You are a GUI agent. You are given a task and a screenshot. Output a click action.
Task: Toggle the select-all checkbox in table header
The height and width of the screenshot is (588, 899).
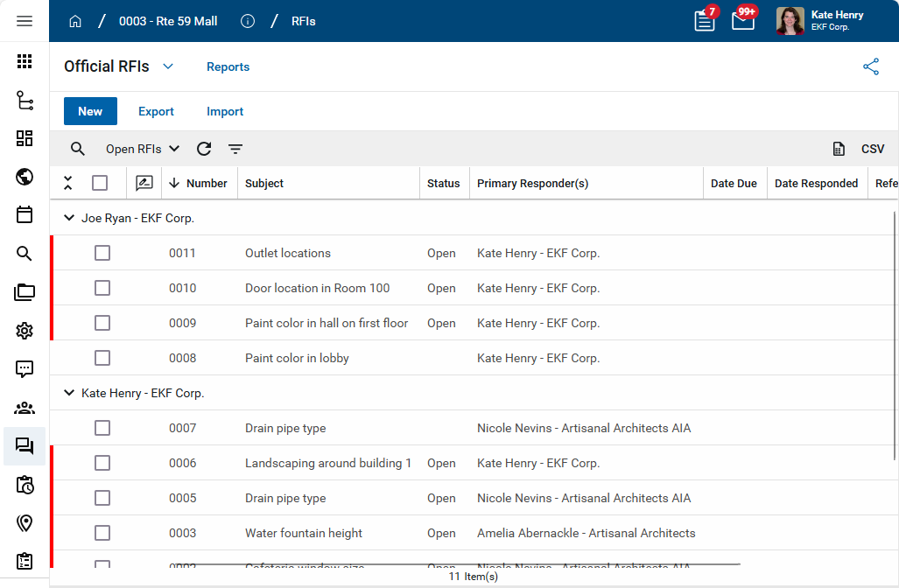coord(100,183)
